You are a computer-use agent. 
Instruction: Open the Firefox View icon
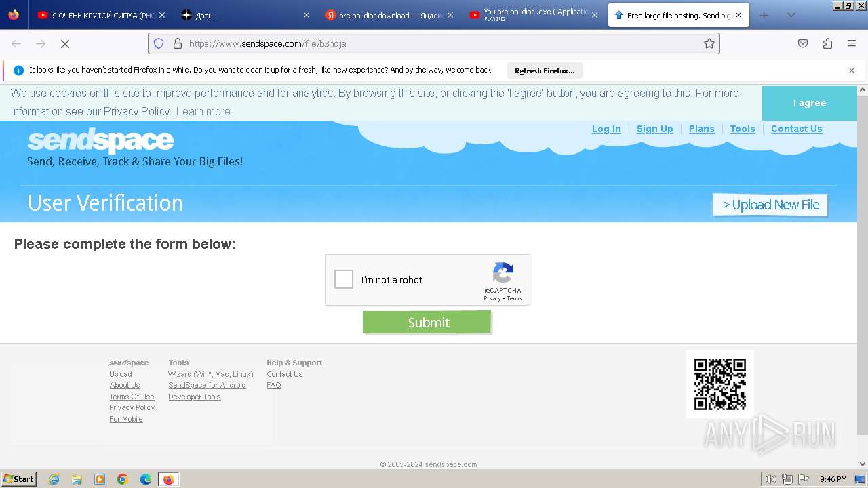pyautogui.click(x=14, y=15)
